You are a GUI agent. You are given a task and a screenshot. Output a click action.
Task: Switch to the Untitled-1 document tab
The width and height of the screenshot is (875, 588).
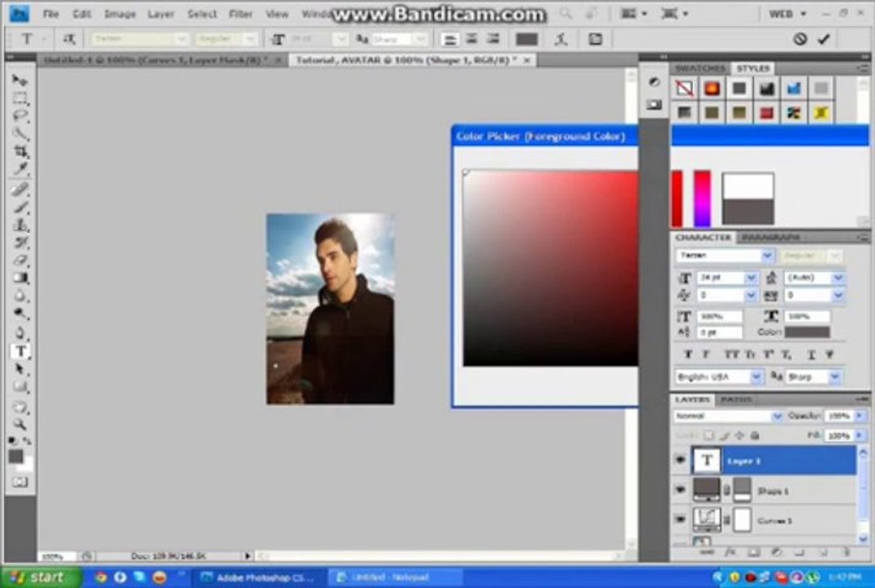(162, 60)
